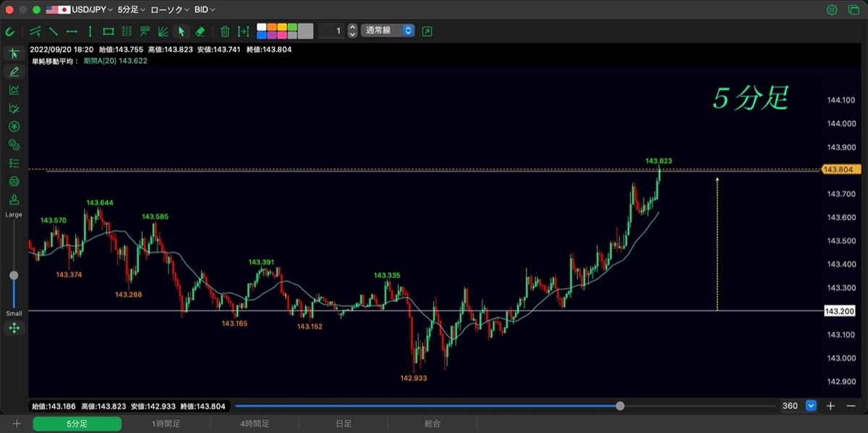Viewport: 868px width, 433px height.
Task: Open the ローソク chart type dropdown
Action: (170, 10)
